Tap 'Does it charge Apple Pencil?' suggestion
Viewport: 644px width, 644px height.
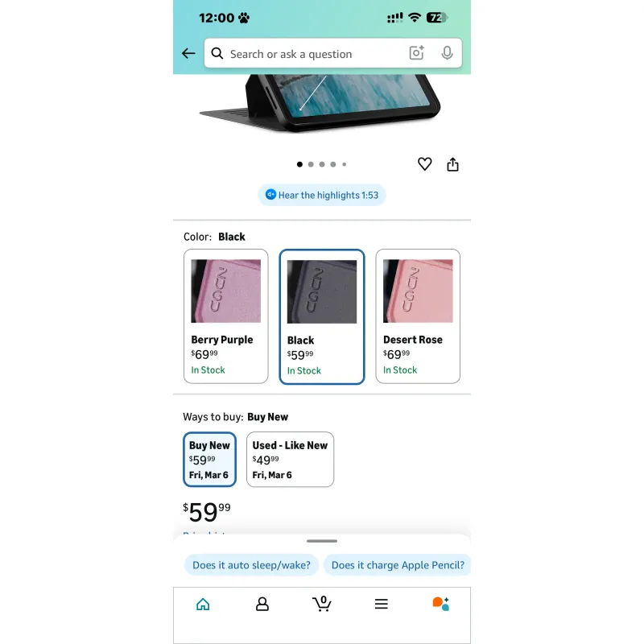point(398,565)
